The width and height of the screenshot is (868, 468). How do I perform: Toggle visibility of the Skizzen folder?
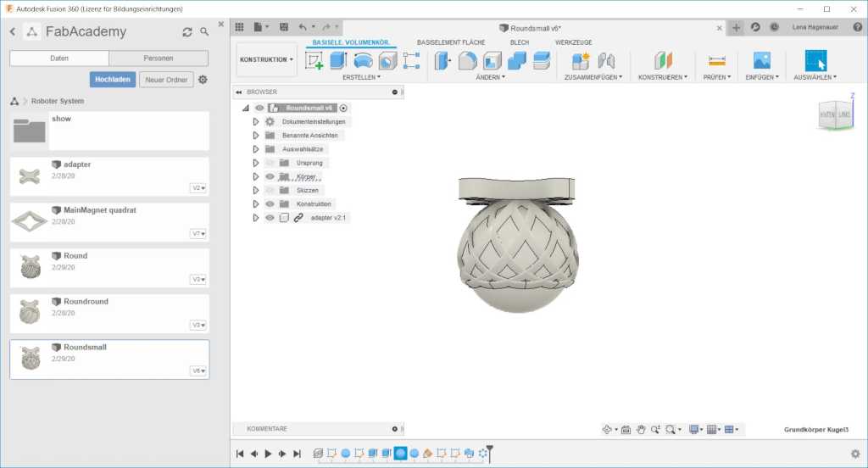[x=270, y=190]
